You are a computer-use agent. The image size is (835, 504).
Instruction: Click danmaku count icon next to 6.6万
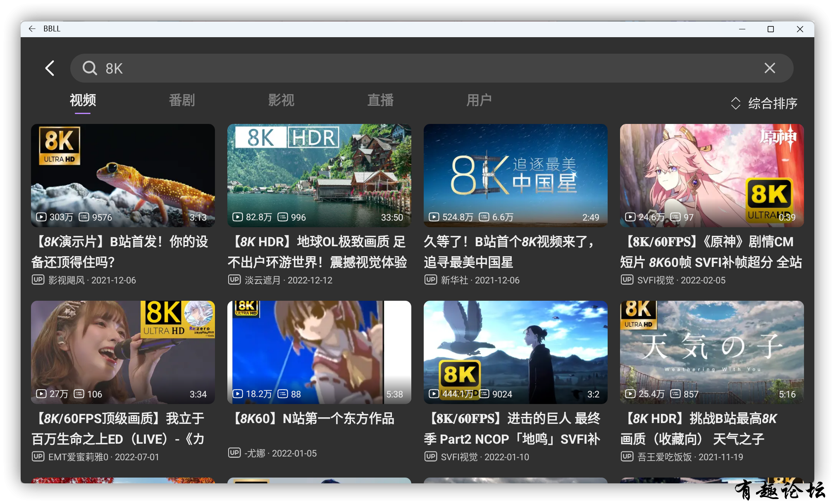coord(484,217)
